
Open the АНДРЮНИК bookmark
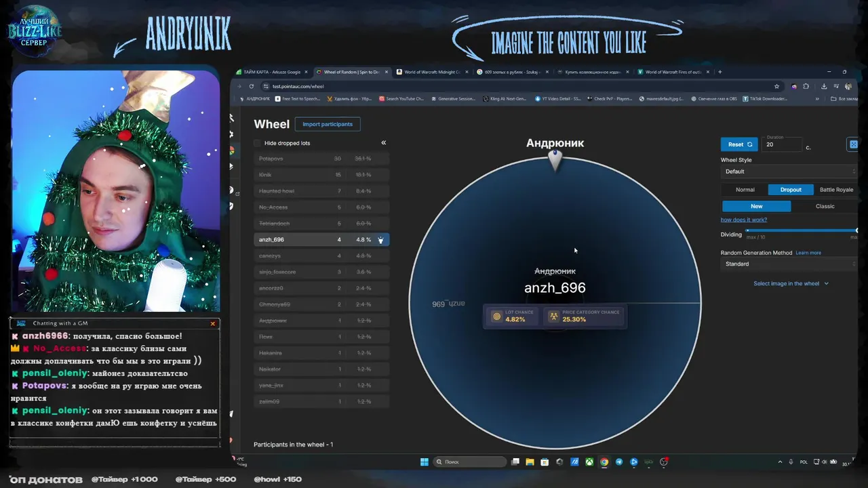point(254,99)
